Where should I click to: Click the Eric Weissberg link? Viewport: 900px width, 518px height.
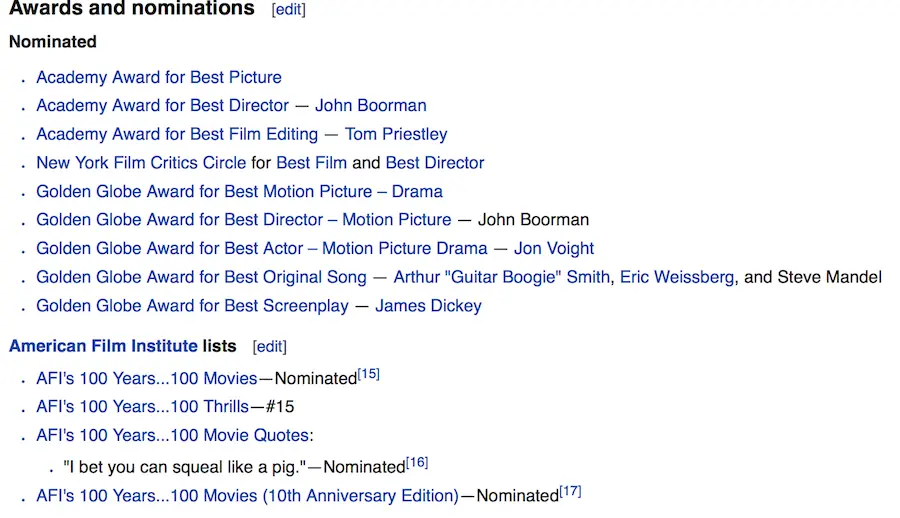click(x=677, y=277)
